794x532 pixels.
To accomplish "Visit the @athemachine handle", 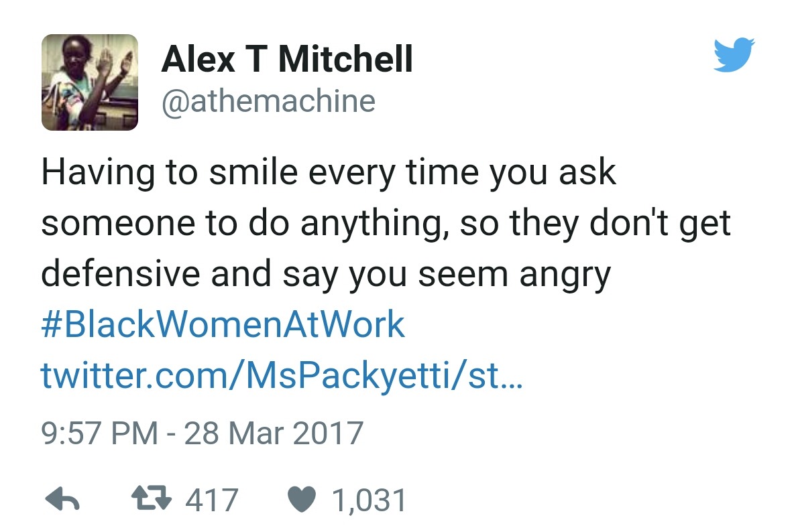I will 268,101.
